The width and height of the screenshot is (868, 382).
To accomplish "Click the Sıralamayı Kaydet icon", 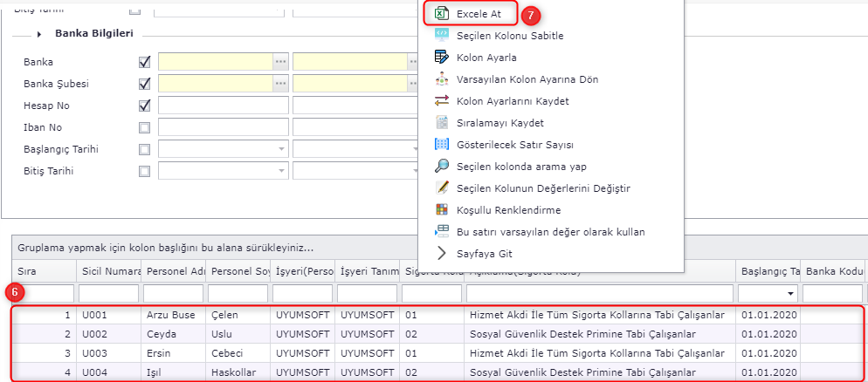I will (x=442, y=123).
